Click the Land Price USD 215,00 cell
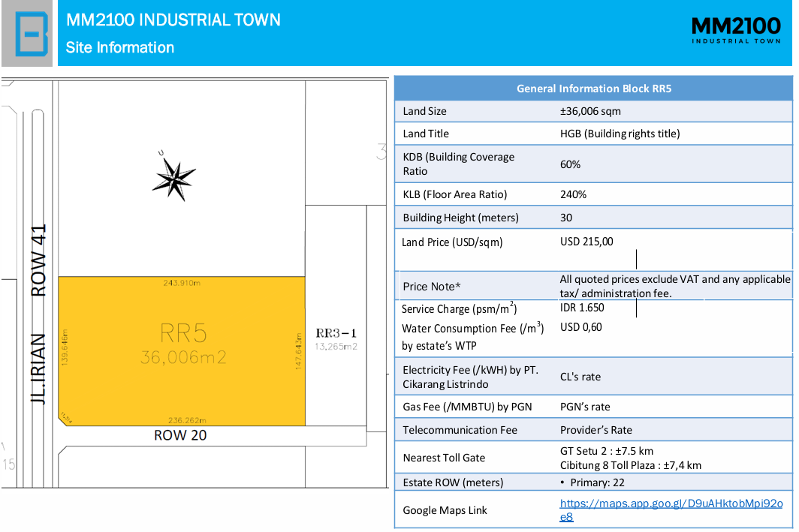Screen dimensions: 799x532 tap(586, 242)
